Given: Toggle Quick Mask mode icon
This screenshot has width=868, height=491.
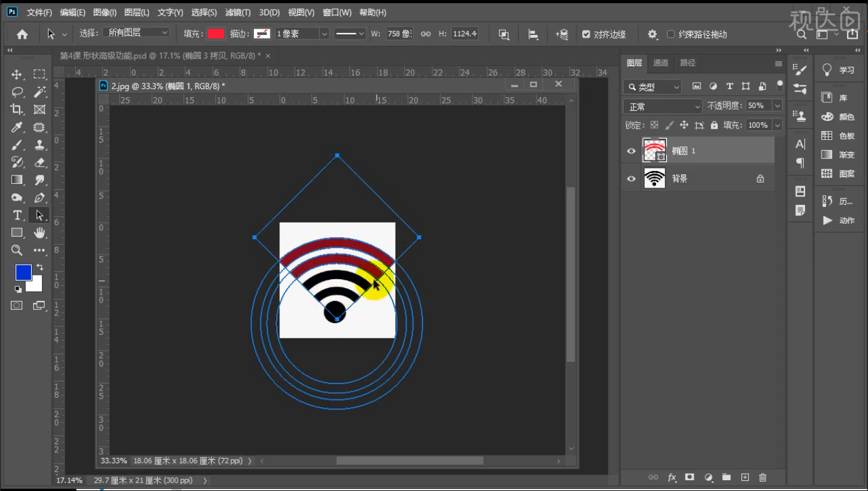Looking at the screenshot, I should click(x=17, y=306).
